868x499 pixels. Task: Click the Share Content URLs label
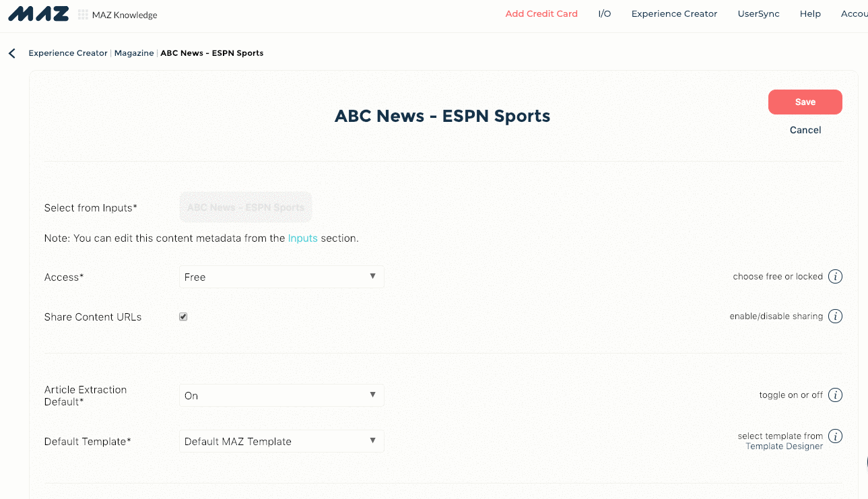click(x=93, y=317)
